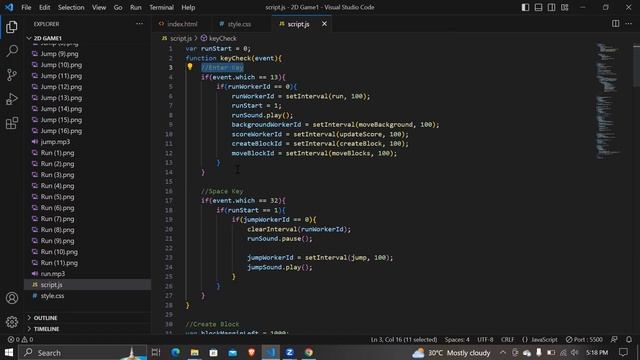Open the Manage gear icon
Viewport: 640px width, 360px height.
point(12,322)
